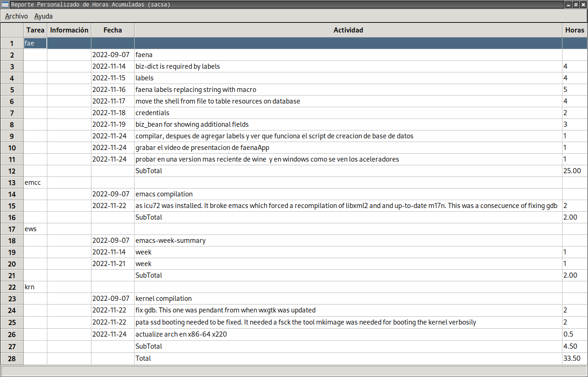
Task: Click the 33.50 total hours cell
Action: click(x=575, y=358)
